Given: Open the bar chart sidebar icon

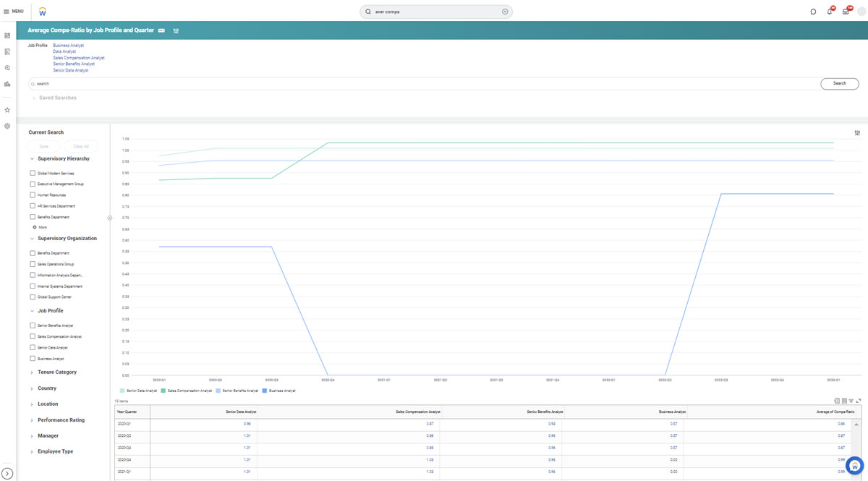Looking at the screenshot, I should point(7,84).
